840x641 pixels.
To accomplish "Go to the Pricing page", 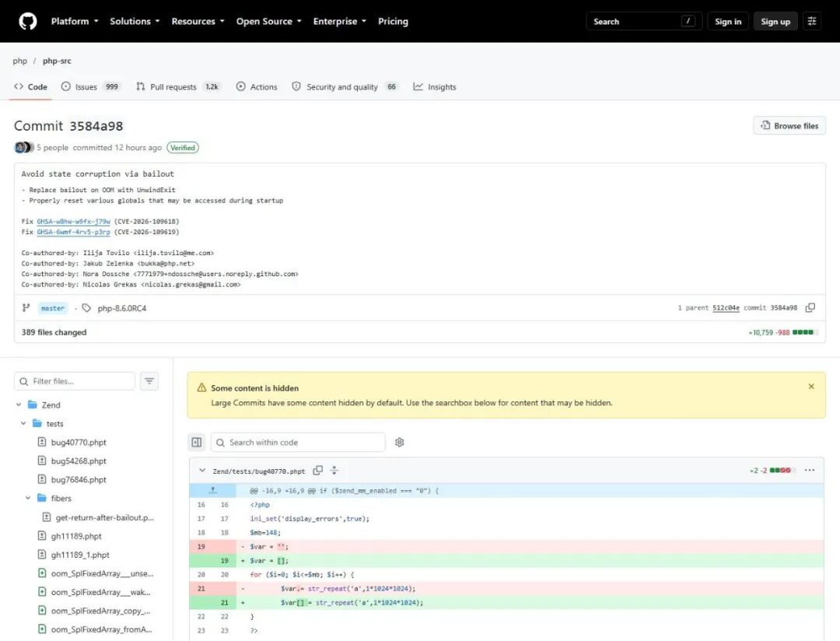I will pyautogui.click(x=393, y=22).
